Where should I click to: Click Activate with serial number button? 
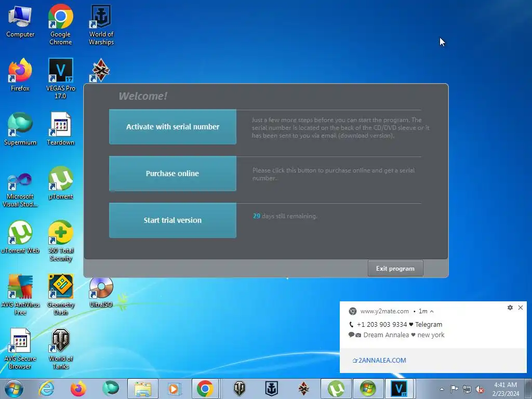pyautogui.click(x=172, y=127)
